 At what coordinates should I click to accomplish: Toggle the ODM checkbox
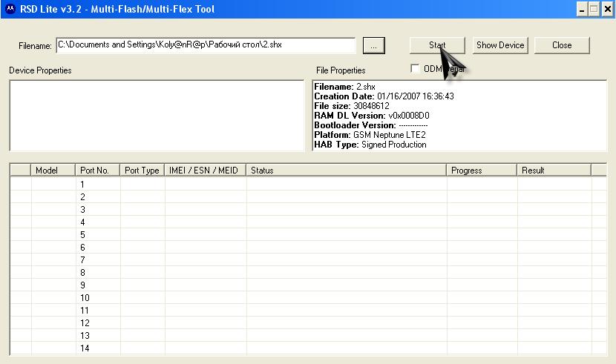click(x=415, y=68)
